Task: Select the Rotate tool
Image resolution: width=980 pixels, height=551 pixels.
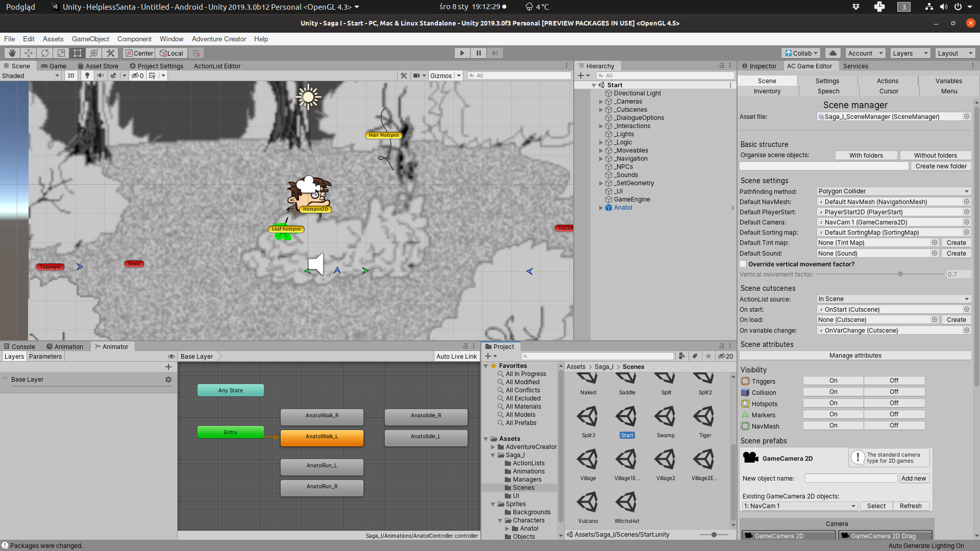Action: (45, 53)
